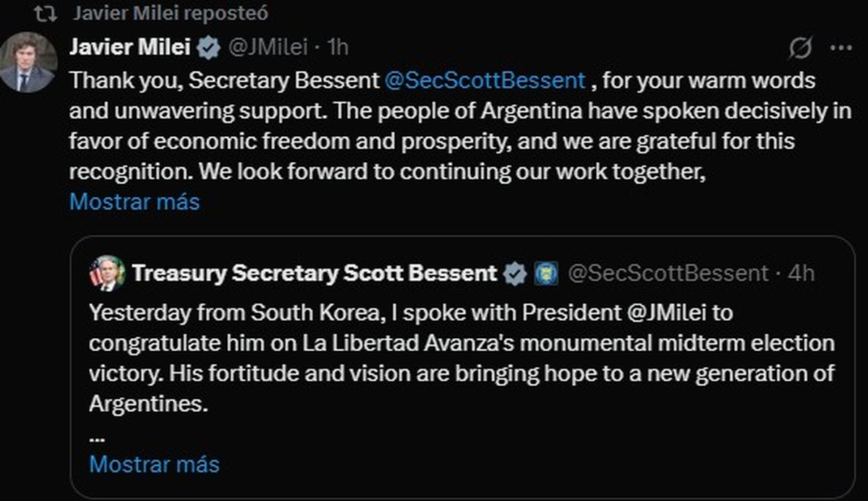Open the three-dot more options menu
The image size is (868, 501).
coord(841,49)
